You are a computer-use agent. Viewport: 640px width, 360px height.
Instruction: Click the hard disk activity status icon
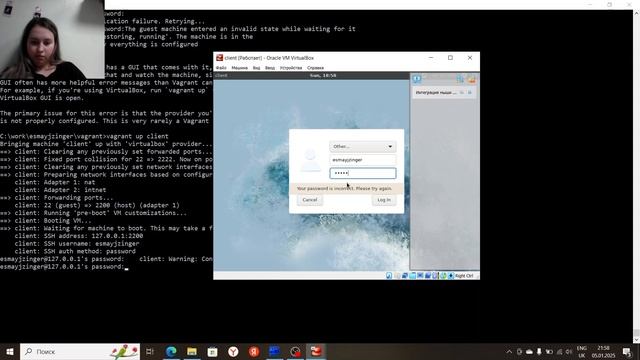[389, 276]
